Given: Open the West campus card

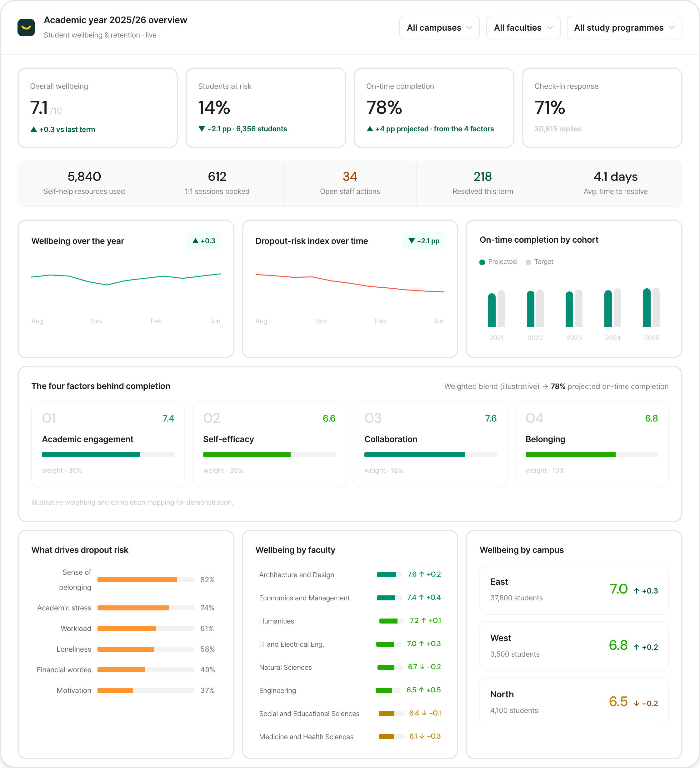Looking at the screenshot, I should 574,646.
